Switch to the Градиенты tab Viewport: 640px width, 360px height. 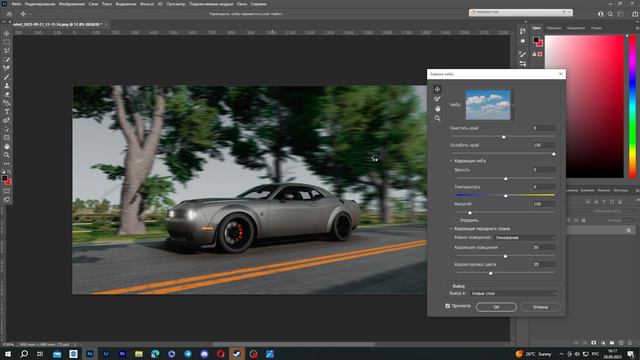576,28
